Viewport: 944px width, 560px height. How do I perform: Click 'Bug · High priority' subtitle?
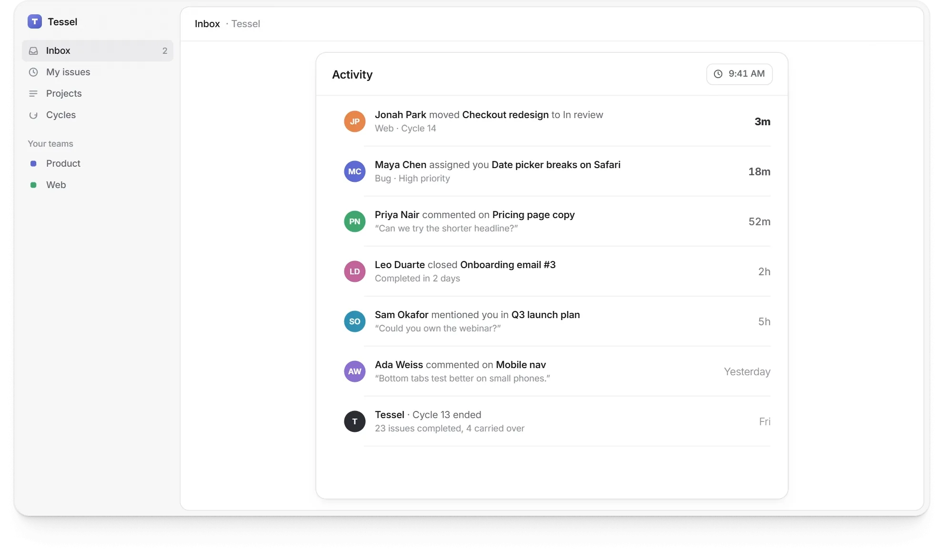click(412, 179)
